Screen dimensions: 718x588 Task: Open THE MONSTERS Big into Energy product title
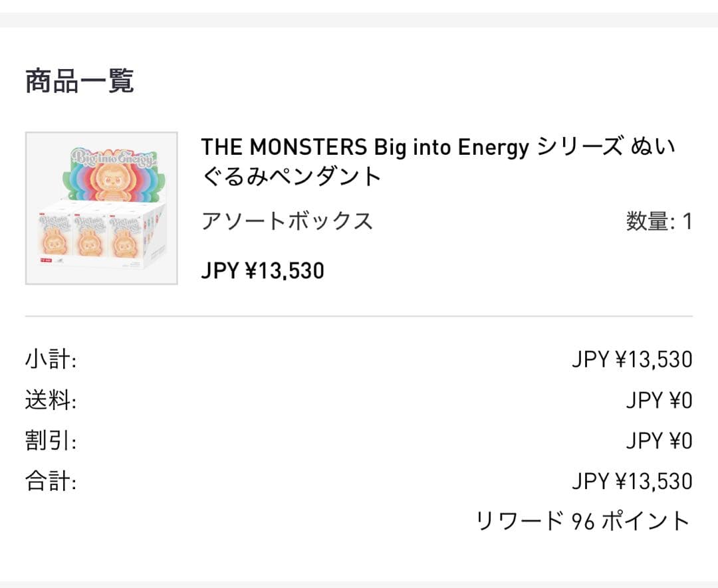(x=437, y=161)
